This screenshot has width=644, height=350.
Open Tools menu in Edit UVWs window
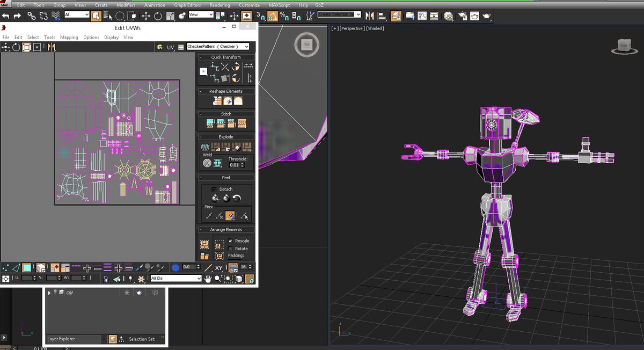(x=49, y=38)
